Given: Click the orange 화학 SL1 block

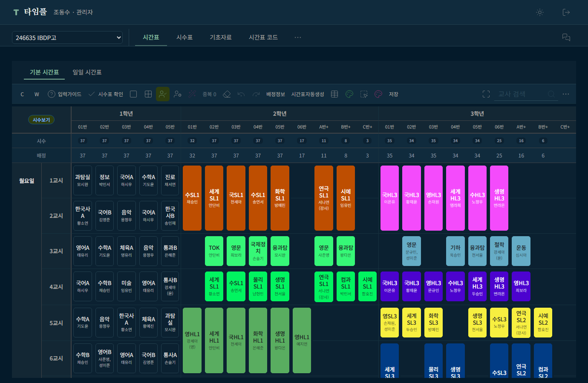Looking at the screenshot, I should pyautogui.click(x=280, y=198).
